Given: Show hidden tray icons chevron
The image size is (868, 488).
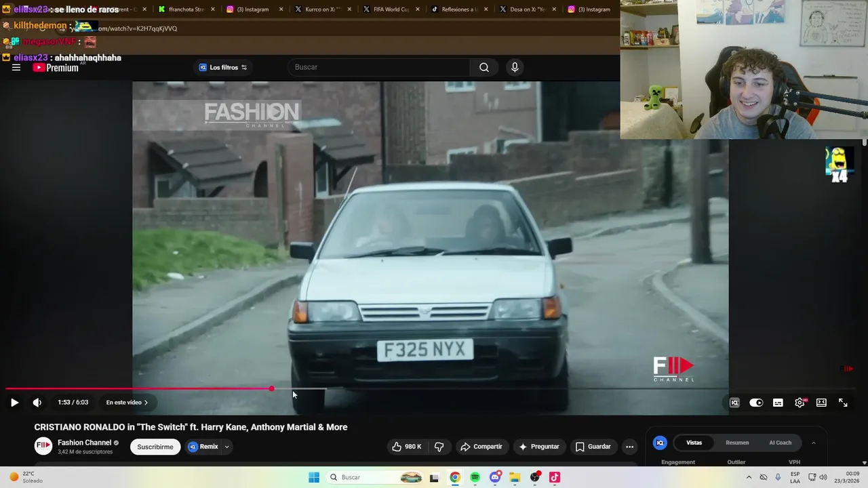Looking at the screenshot, I should (x=749, y=477).
